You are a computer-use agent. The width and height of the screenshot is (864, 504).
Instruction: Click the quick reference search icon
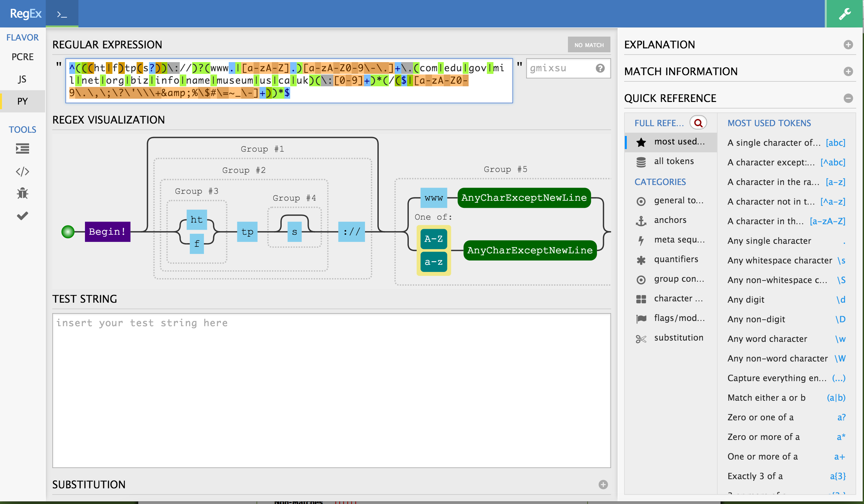pyautogui.click(x=698, y=123)
